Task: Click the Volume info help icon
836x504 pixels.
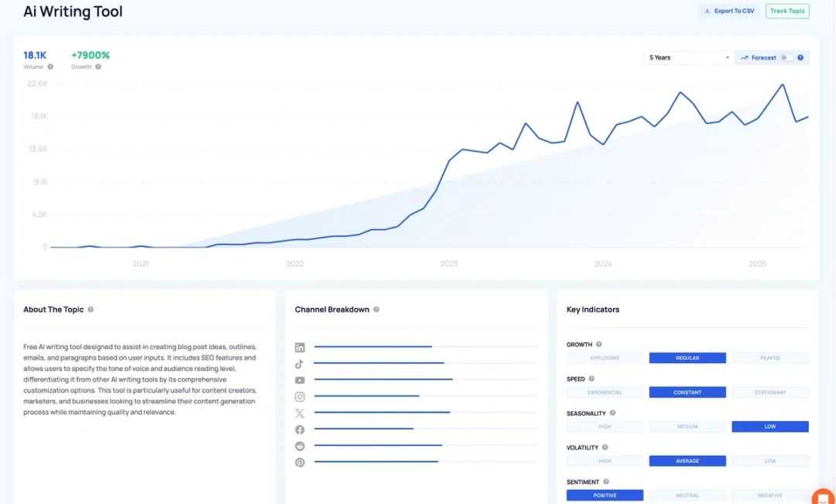Action: tap(50, 67)
